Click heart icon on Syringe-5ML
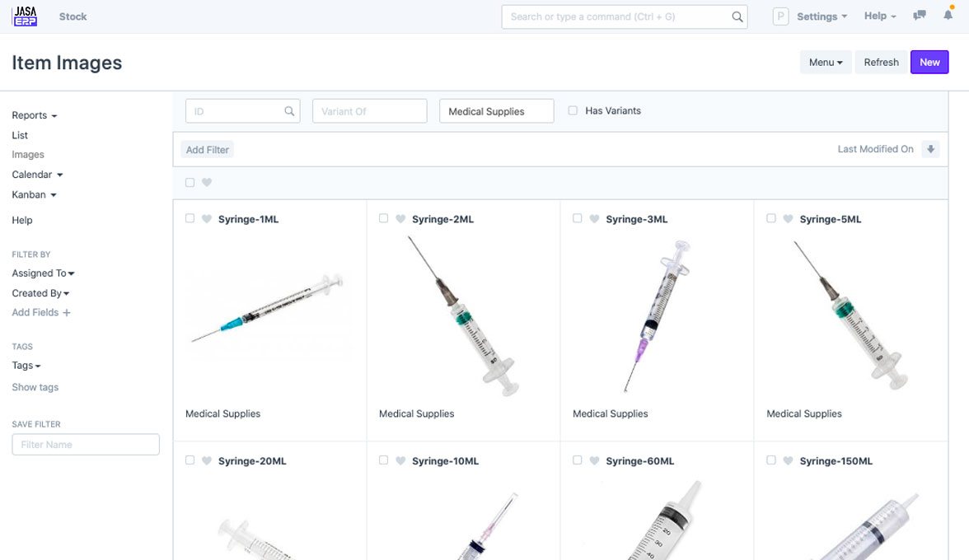 coord(788,219)
